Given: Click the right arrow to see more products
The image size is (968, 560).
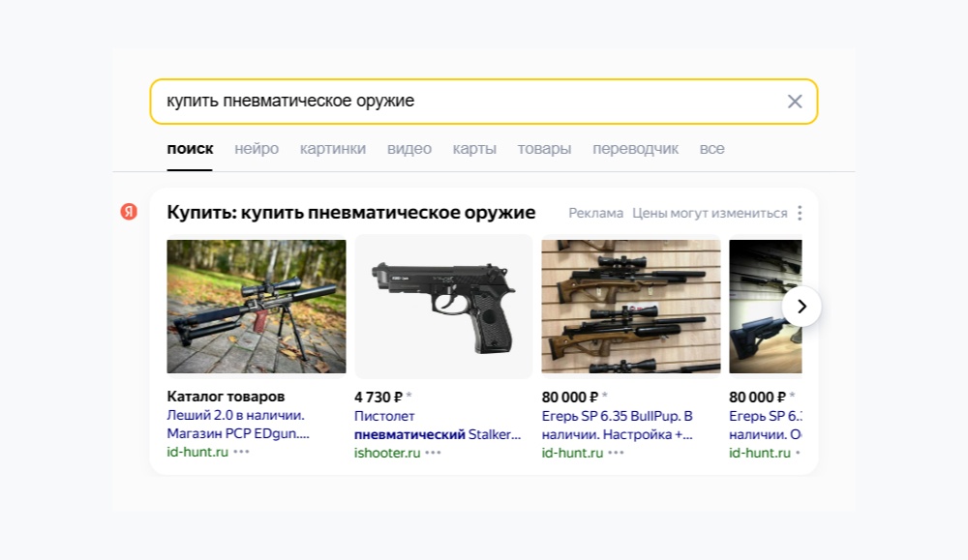Looking at the screenshot, I should [802, 306].
